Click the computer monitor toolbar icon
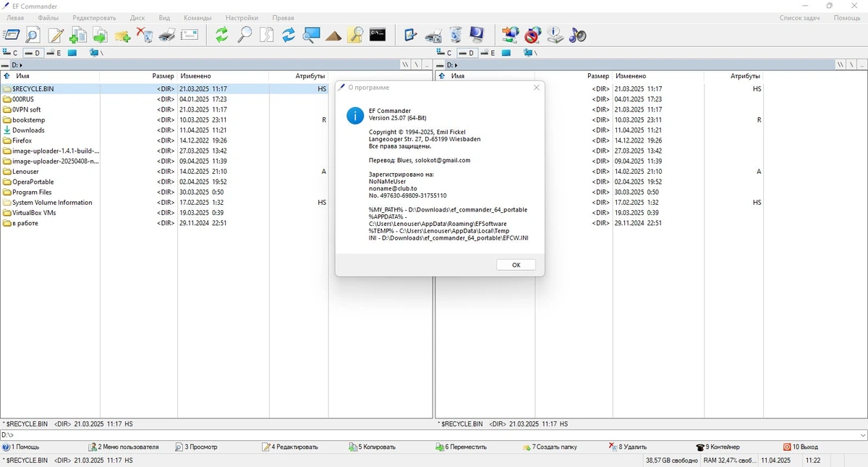This screenshot has height=467, width=868. click(x=477, y=35)
